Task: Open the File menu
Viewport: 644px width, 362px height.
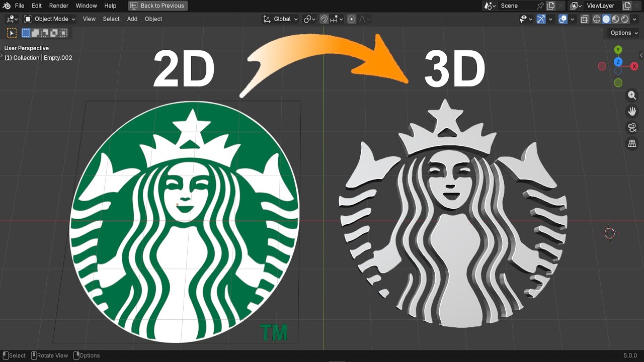Action: pyautogui.click(x=20, y=6)
